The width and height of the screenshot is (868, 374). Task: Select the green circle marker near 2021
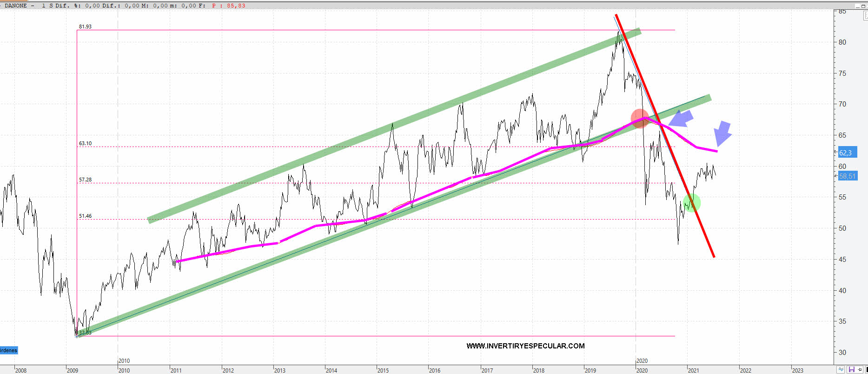click(x=691, y=203)
